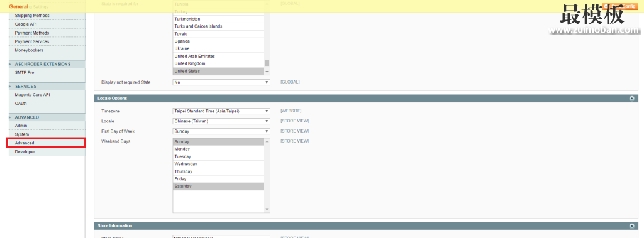This screenshot has width=644, height=238.
Task: Select Saturday in Weekend Days list
Action: tap(218, 187)
